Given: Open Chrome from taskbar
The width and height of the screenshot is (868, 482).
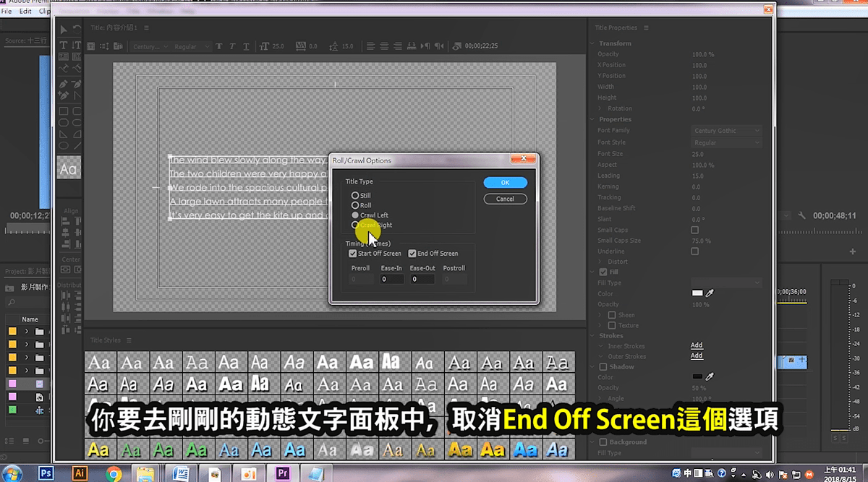Looking at the screenshot, I should 114,473.
